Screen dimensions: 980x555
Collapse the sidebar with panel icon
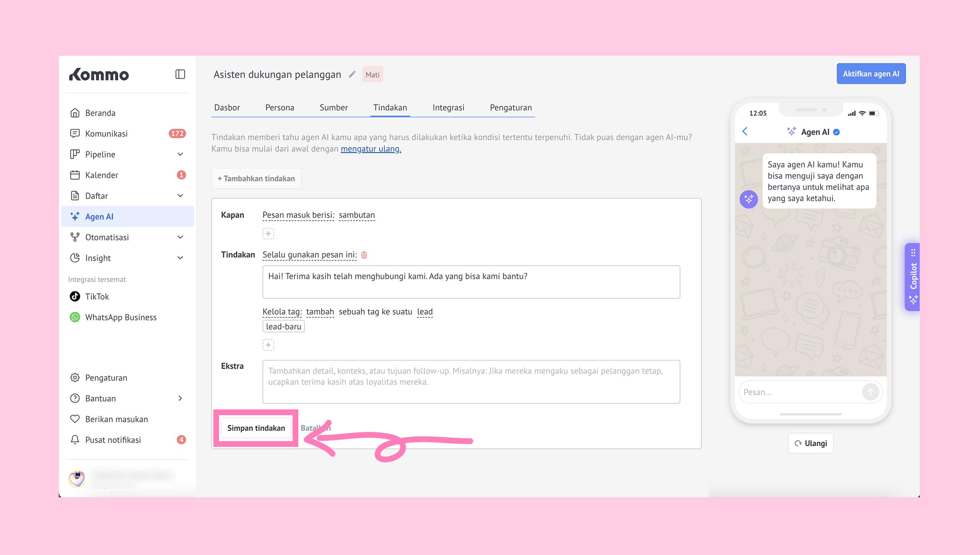click(x=180, y=74)
